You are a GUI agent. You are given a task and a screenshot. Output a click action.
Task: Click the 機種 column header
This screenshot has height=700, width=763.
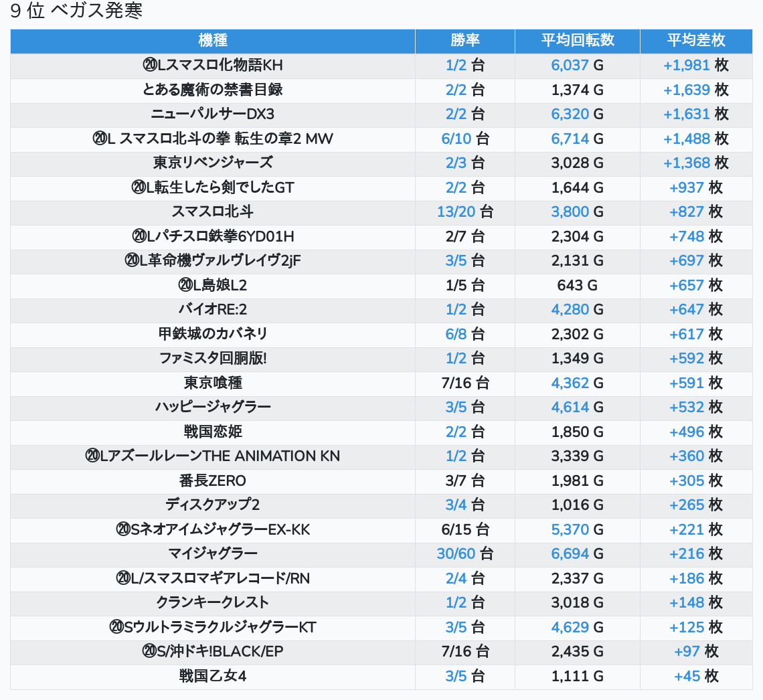point(213,40)
